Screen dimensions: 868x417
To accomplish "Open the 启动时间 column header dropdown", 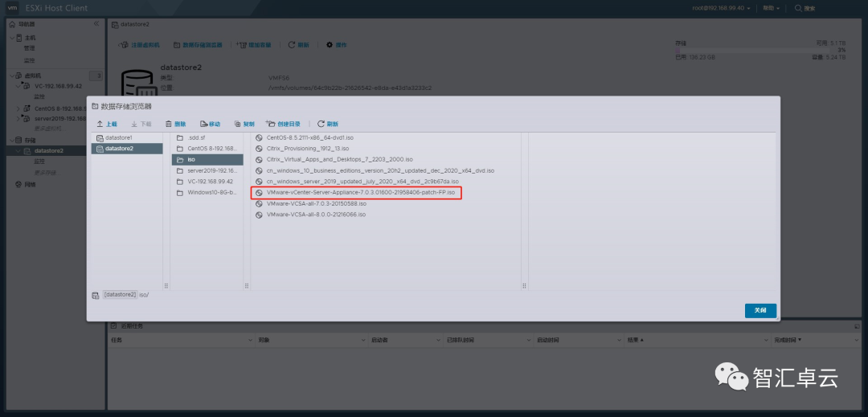I will point(620,340).
